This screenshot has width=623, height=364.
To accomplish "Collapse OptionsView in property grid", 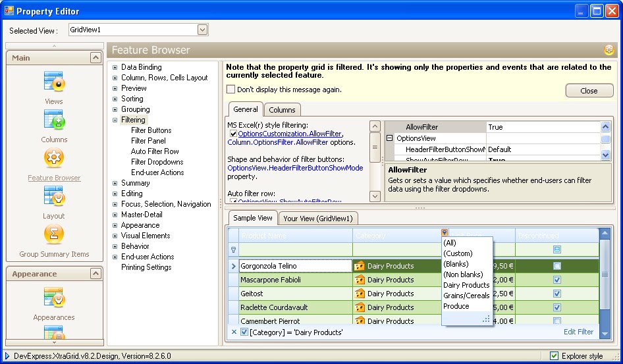I will (x=390, y=138).
